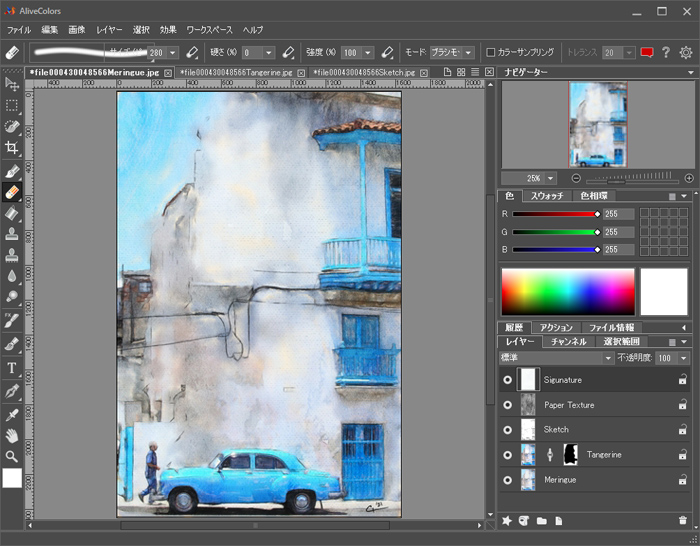Delete layer with trash icon
This screenshot has width=700, height=546.
683,521
